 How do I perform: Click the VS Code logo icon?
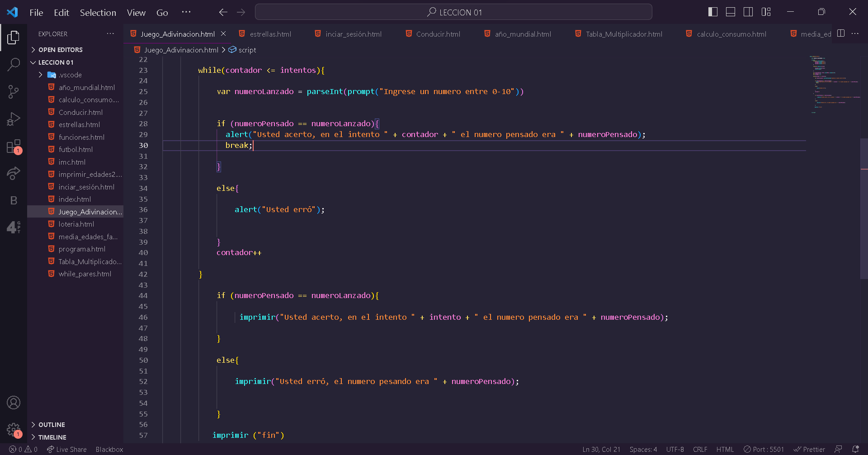pyautogui.click(x=12, y=12)
